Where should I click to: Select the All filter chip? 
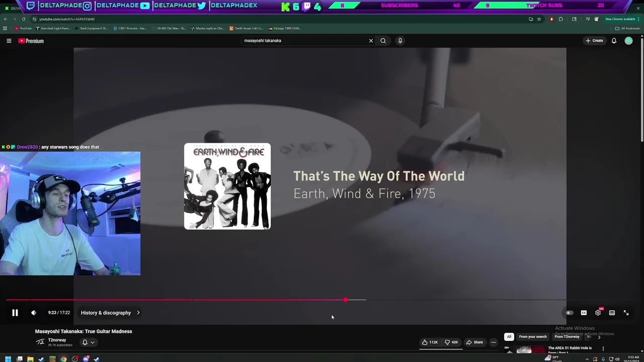point(509,337)
